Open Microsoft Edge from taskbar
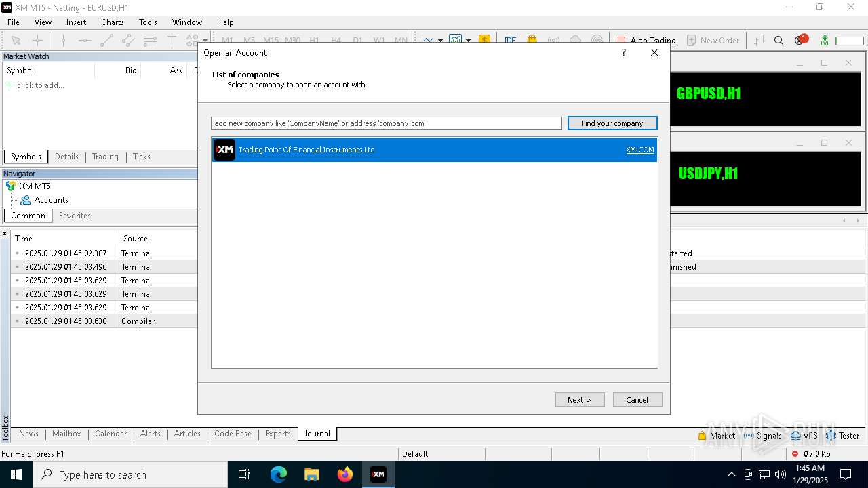The width and height of the screenshot is (868, 488). [x=279, y=474]
